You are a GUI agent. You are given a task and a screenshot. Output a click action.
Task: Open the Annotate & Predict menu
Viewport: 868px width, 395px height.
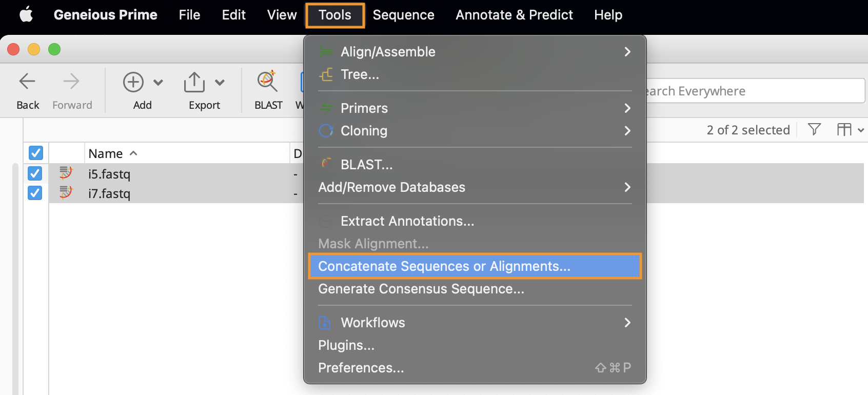(514, 15)
